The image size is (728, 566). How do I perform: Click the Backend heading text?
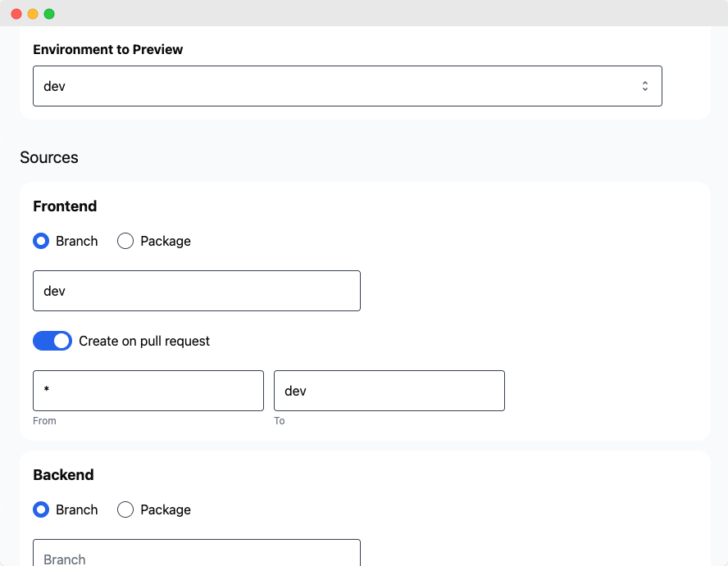tap(64, 474)
